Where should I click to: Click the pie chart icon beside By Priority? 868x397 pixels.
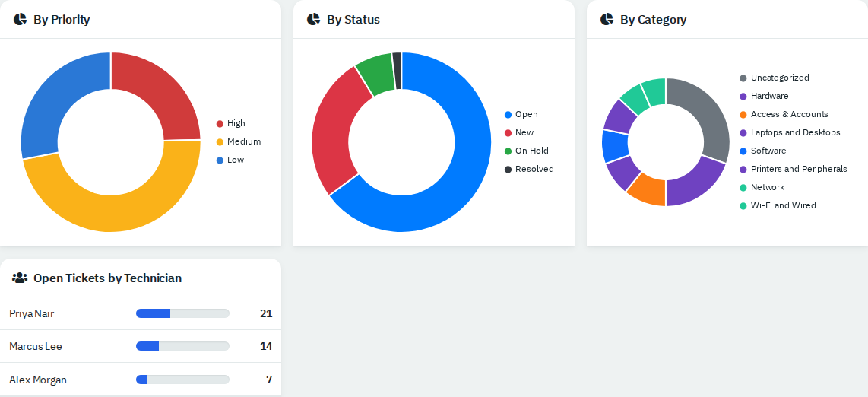(20, 19)
